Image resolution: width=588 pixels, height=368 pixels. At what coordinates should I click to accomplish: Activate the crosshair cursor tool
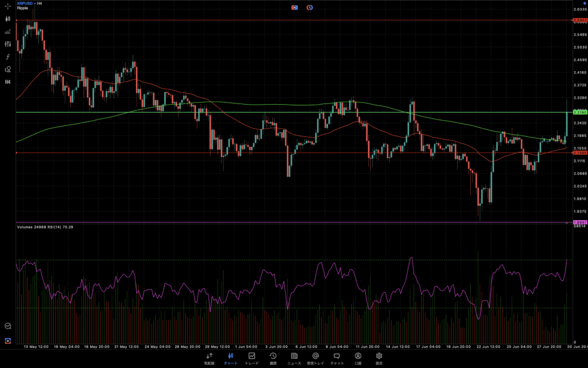[x=7, y=6]
